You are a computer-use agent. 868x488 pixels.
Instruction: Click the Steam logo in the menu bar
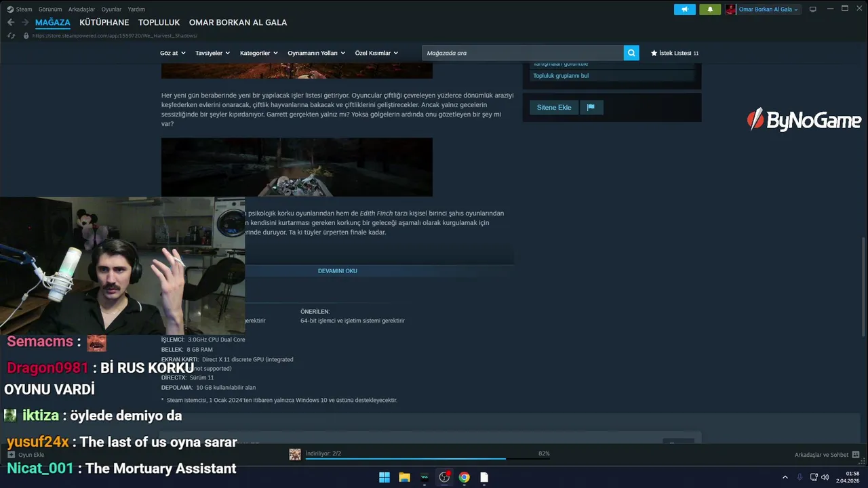tap(10, 9)
